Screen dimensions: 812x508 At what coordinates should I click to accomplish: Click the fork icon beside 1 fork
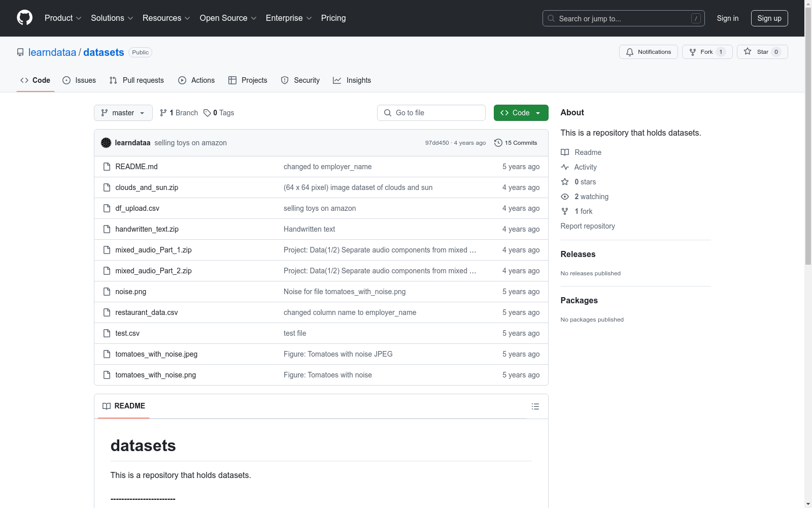(x=565, y=211)
